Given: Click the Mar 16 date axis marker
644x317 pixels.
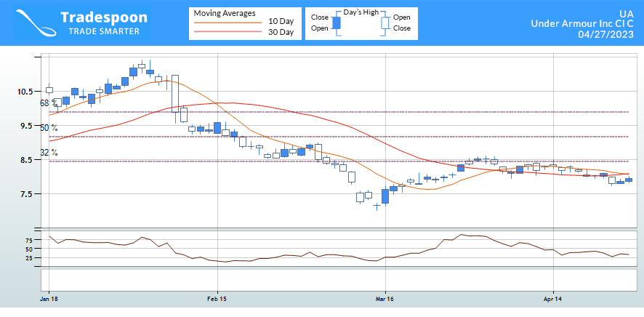Looking at the screenshot, I should coord(385,298).
